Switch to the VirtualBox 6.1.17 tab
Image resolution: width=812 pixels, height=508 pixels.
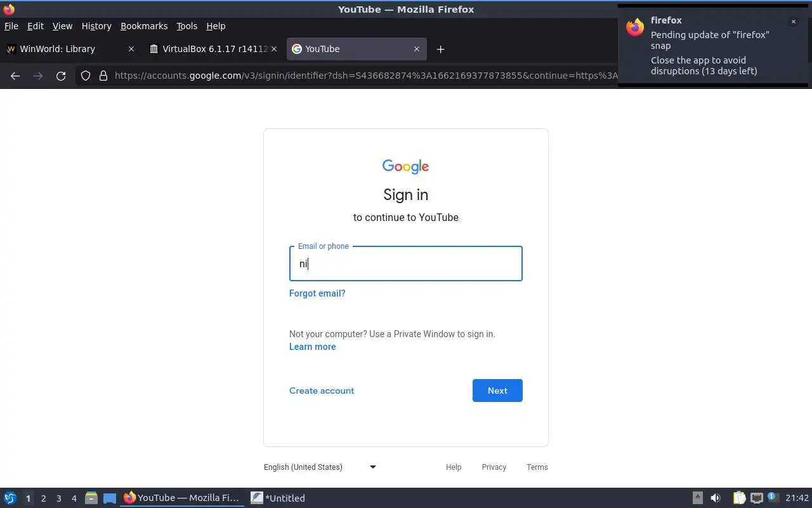[x=213, y=49]
